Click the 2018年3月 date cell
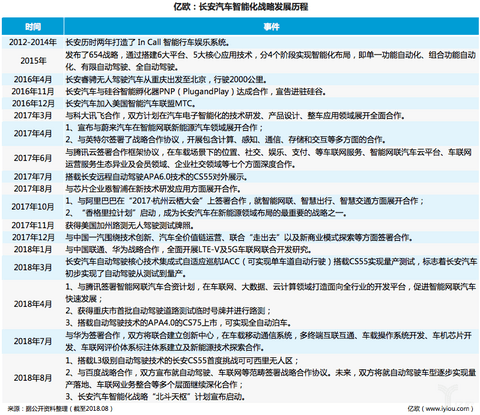This screenshot has height=415, width=480. 33,268
